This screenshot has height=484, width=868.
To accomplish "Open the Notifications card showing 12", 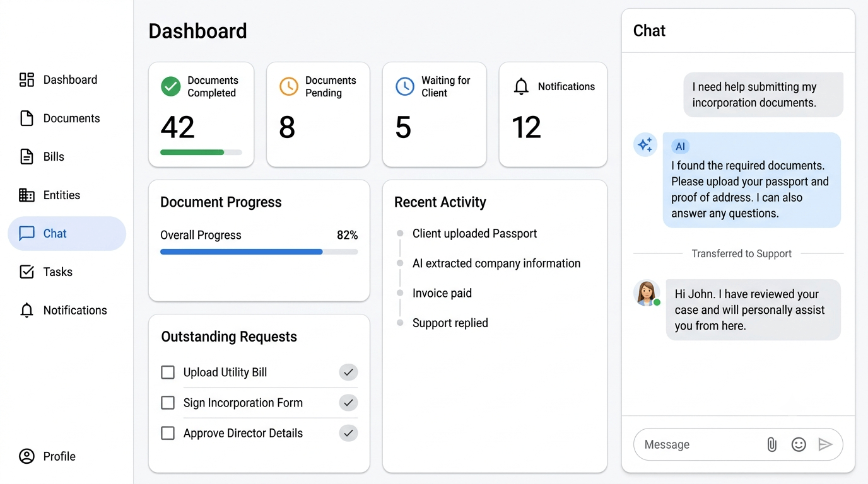I will click(x=553, y=115).
